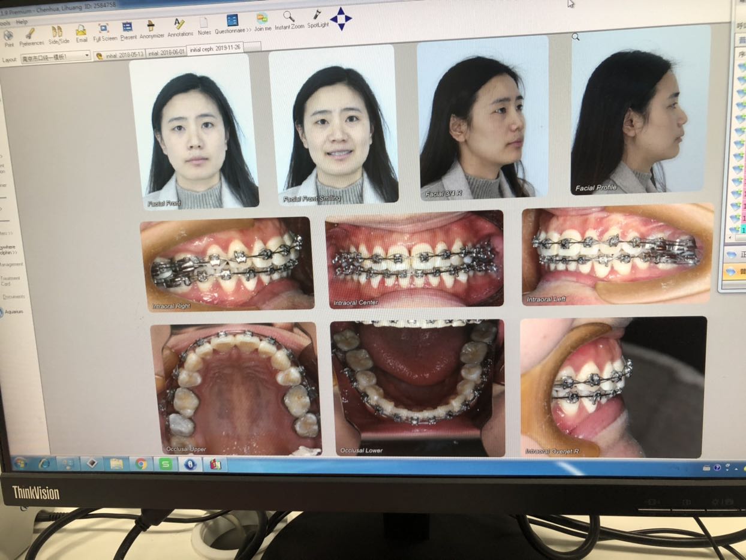746x560 pixels.
Task: Open the Facial Front Smiling photo
Action: pos(333,125)
